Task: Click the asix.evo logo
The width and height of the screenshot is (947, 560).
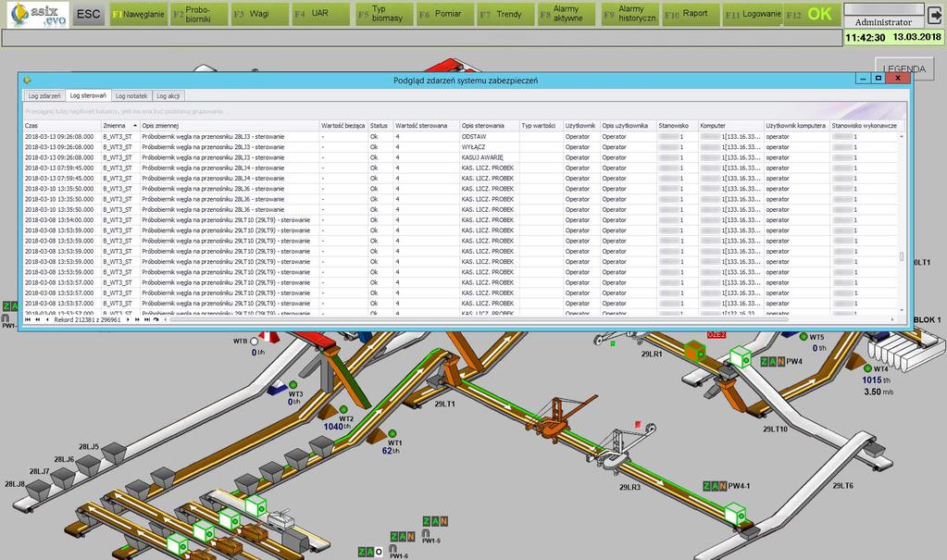Action: coord(39,14)
